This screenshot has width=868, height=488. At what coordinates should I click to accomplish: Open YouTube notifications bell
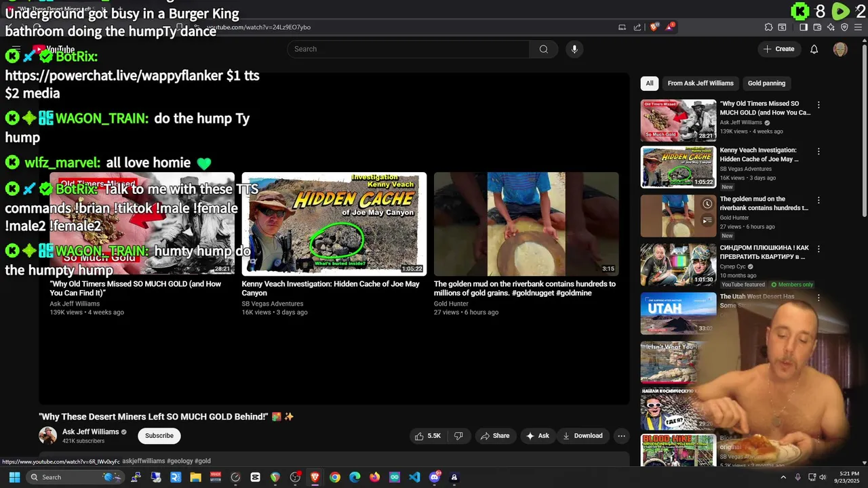coord(814,49)
